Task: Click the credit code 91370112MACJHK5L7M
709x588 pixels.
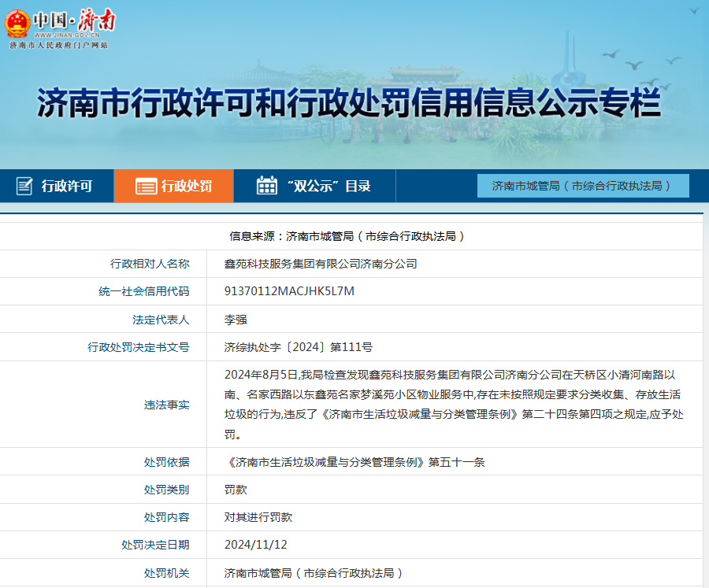Action: [x=289, y=291]
